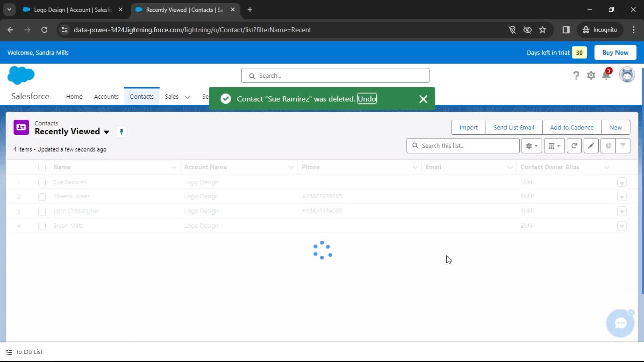Click Send List Email

[514, 128]
